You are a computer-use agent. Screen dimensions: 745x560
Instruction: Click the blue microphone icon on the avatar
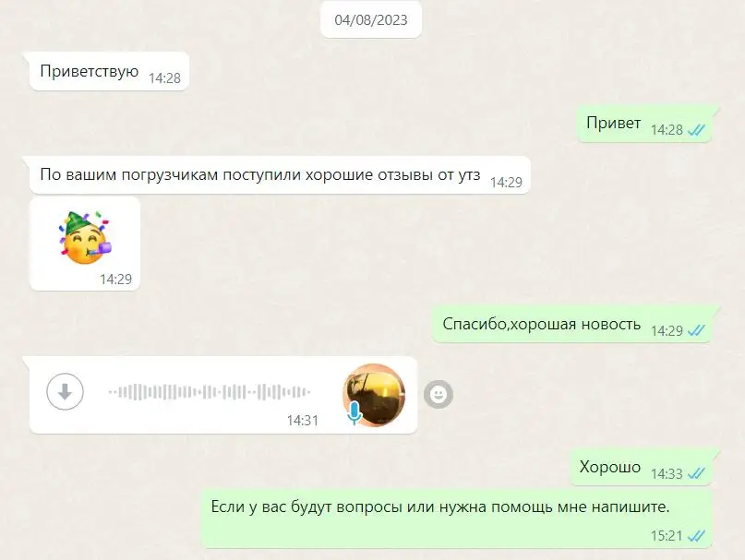(x=354, y=412)
